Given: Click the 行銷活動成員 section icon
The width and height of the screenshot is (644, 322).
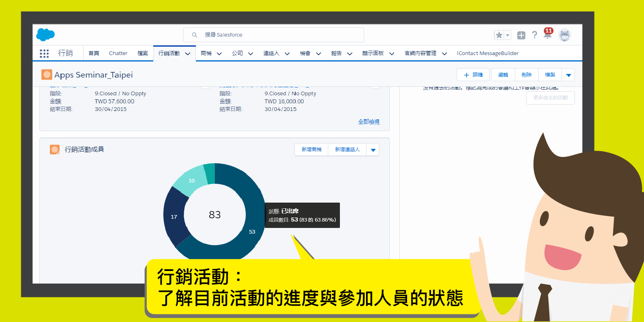Looking at the screenshot, I should (55, 150).
